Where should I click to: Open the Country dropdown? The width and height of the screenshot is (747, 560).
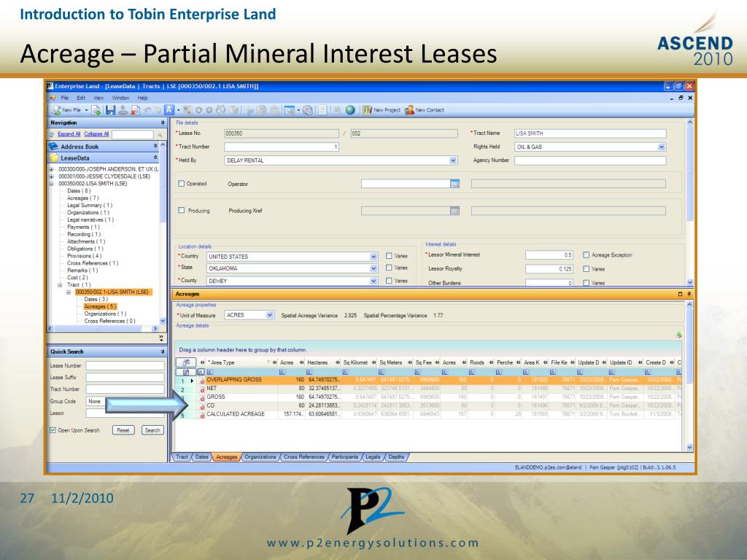point(373,257)
